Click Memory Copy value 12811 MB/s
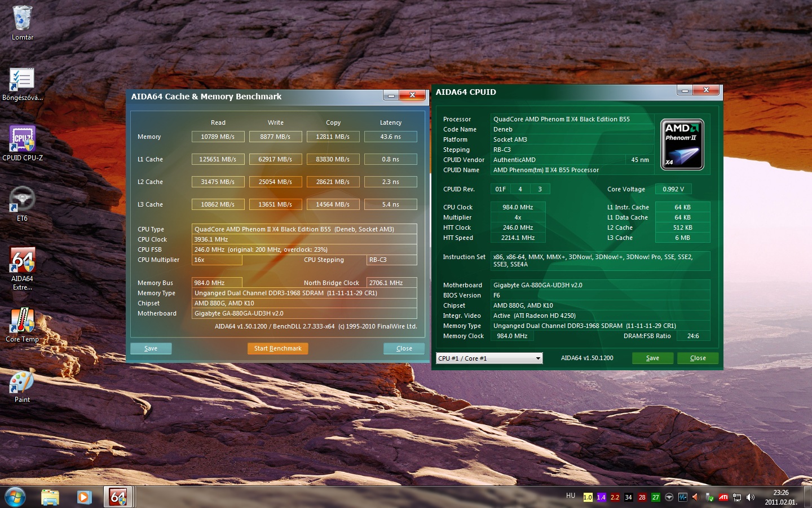This screenshot has height=508, width=812. 333,137
